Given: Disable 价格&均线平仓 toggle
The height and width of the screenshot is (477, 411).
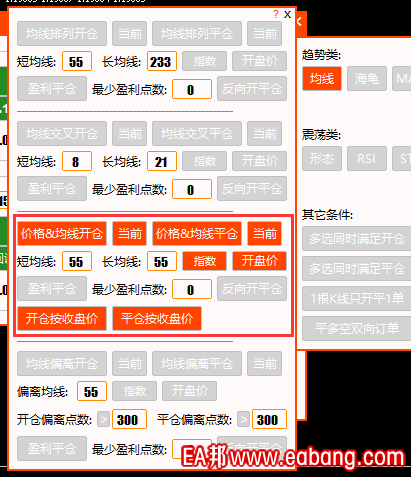Looking at the screenshot, I should pyautogui.click(x=197, y=234).
